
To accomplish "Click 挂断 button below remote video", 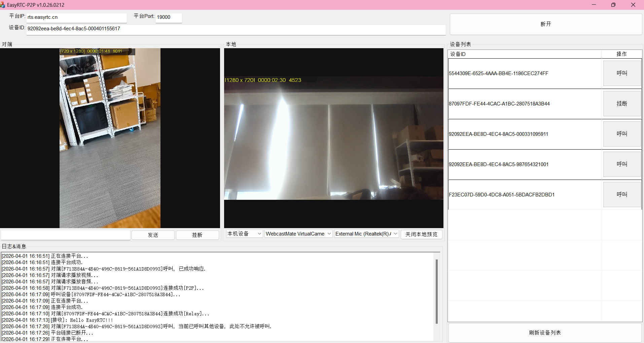I will [x=197, y=235].
